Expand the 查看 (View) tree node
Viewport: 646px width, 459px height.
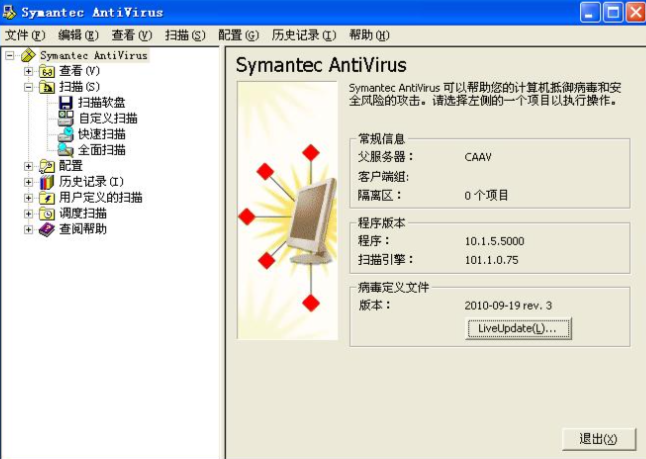[x=28, y=71]
